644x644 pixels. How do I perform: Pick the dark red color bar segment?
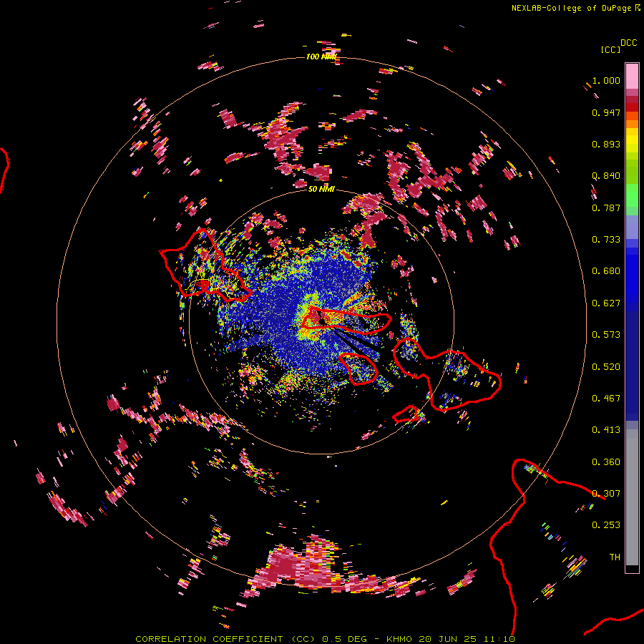click(x=632, y=107)
